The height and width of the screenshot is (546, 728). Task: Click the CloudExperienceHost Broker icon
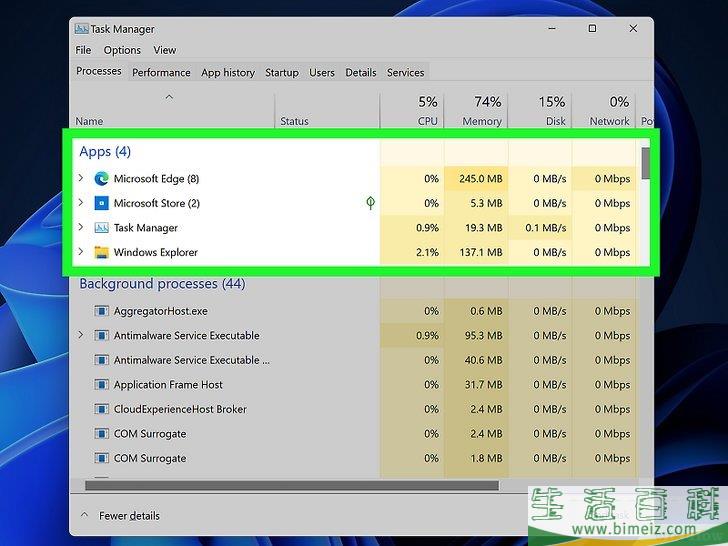101,409
